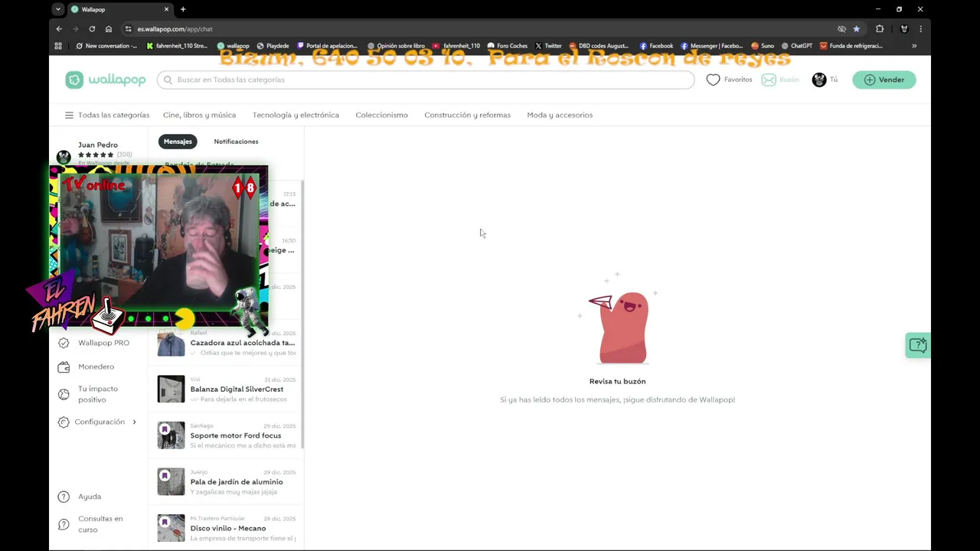Click Juan Pedro star rating
Image resolution: width=980 pixels, height=551 pixels.
[96, 155]
